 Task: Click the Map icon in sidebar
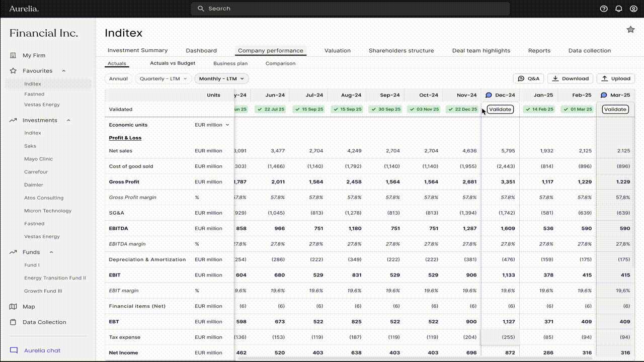pyautogui.click(x=14, y=307)
